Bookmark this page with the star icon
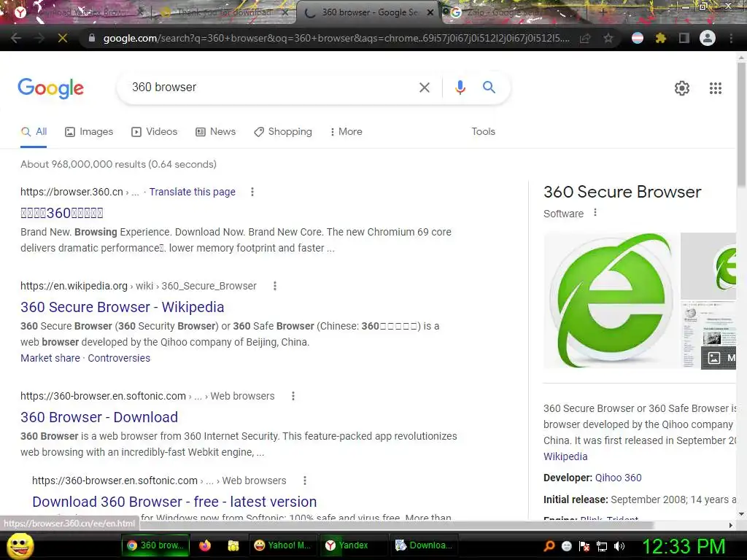The width and height of the screenshot is (747, 560). click(x=608, y=38)
